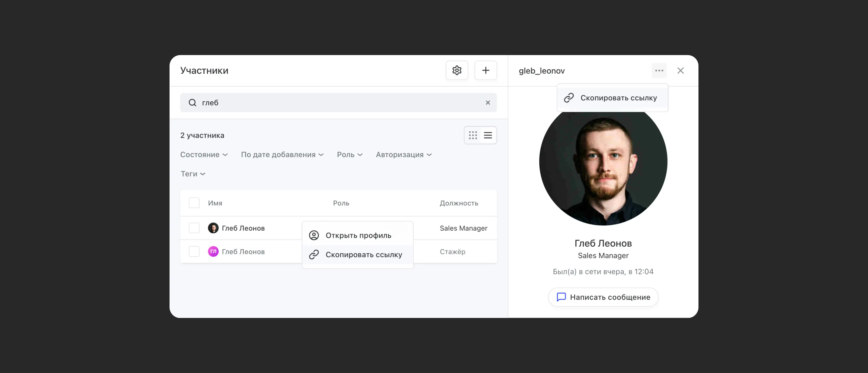This screenshot has width=868, height=373.
Task: Open three-dots menu in profile header
Action: 659,71
